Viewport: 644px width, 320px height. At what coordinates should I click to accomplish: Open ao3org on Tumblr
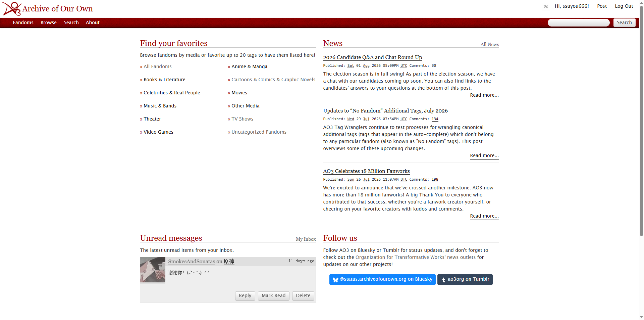click(465, 279)
